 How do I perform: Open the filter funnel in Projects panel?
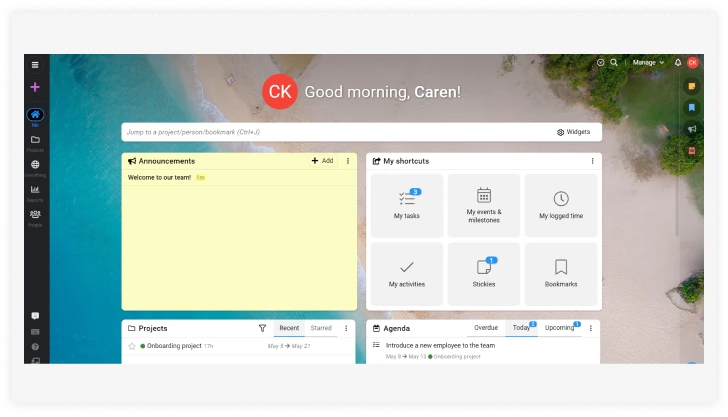tap(262, 328)
